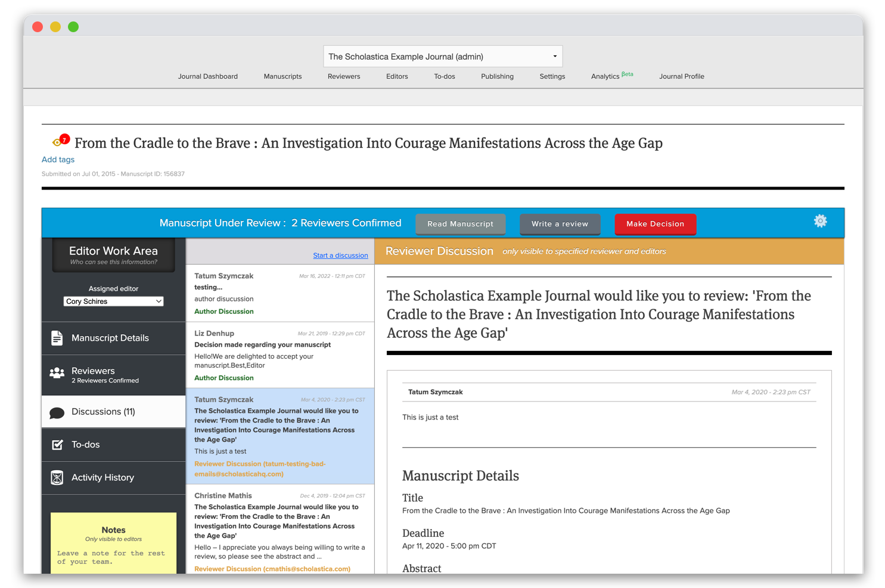Screen dimensions: 885x588
Task: Click the Read Manuscript button
Action: [x=460, y=224]
